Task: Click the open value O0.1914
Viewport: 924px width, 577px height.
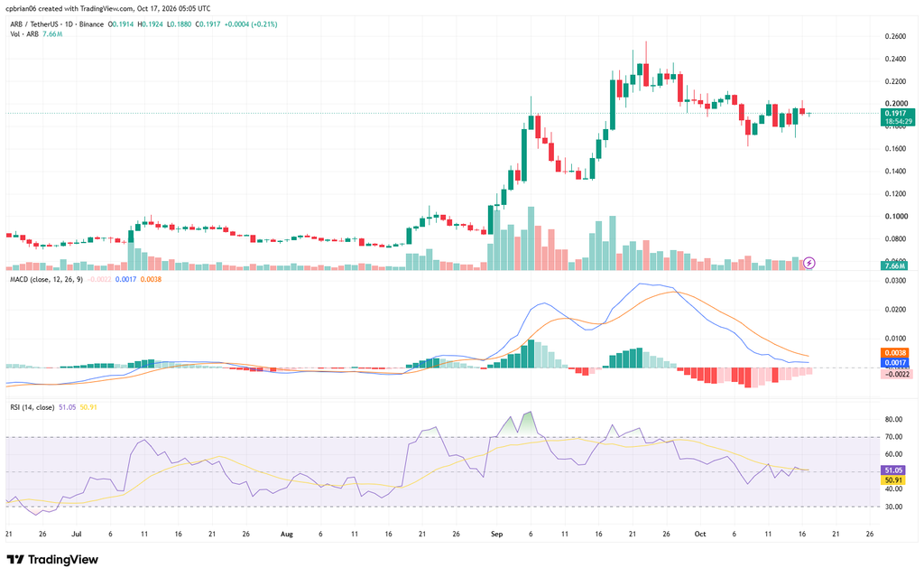Action: tap(121, 24)
